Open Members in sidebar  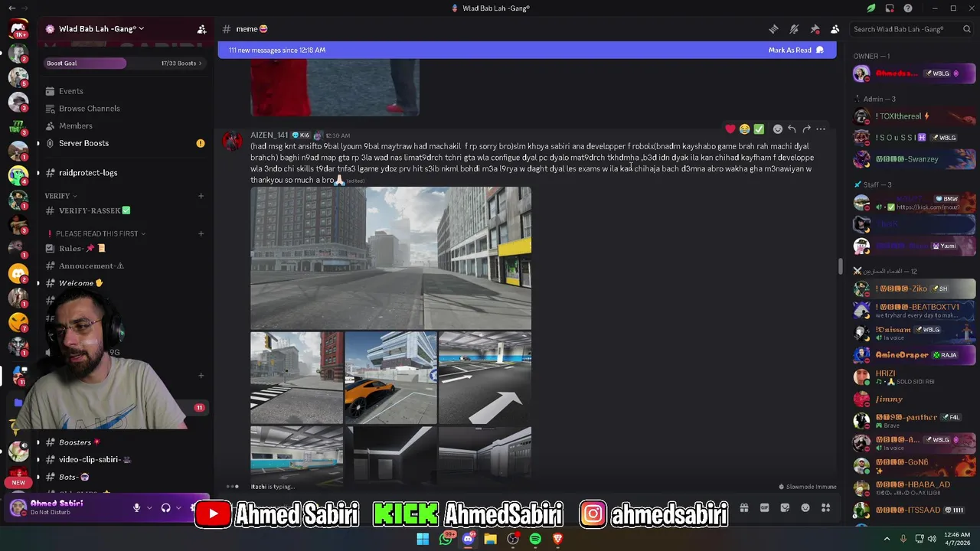[x=124, y=126]
